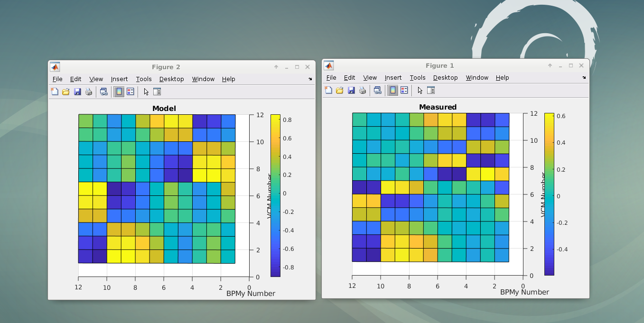Screen dimensions: 644x323
Task: Open Property Inspector in Figure 2 toolbar
Action: [x=157, y=92]
